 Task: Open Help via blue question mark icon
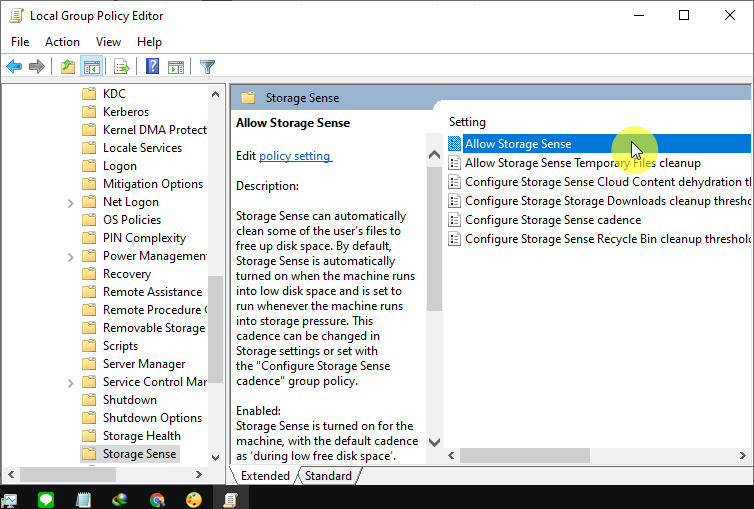[x=152, y=67]
